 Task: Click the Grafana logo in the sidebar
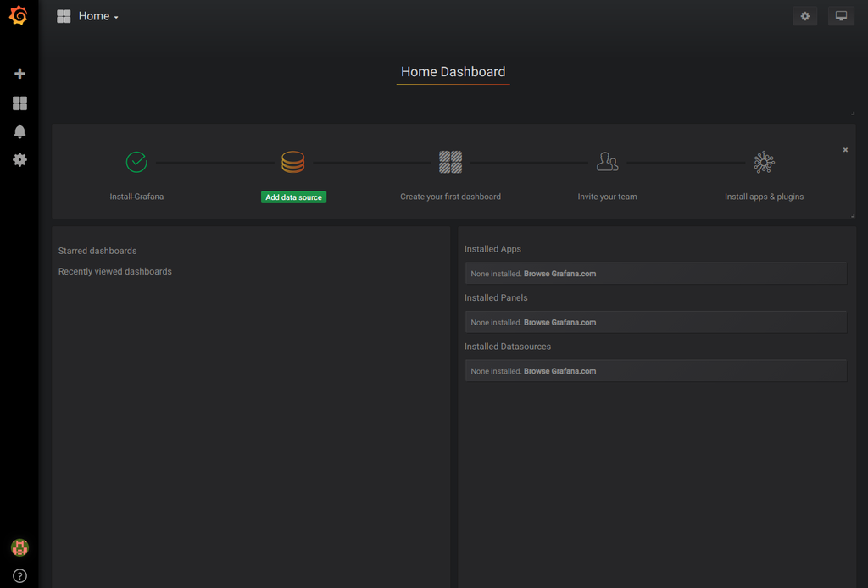(x=19, y=15)
